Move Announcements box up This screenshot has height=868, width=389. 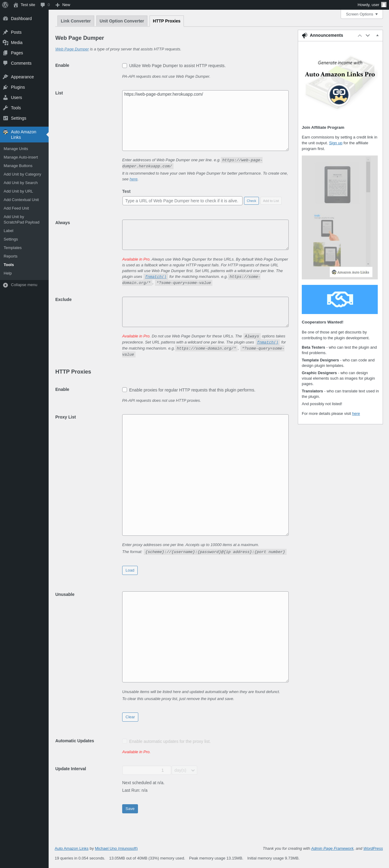(360, 35)
